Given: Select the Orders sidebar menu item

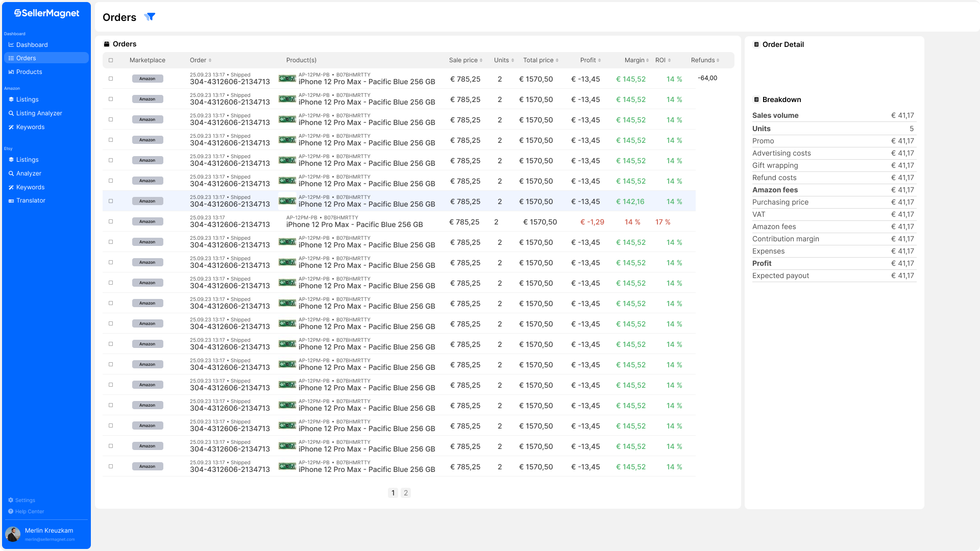Looking at the screenshot, I should click(x=26, y=58).
